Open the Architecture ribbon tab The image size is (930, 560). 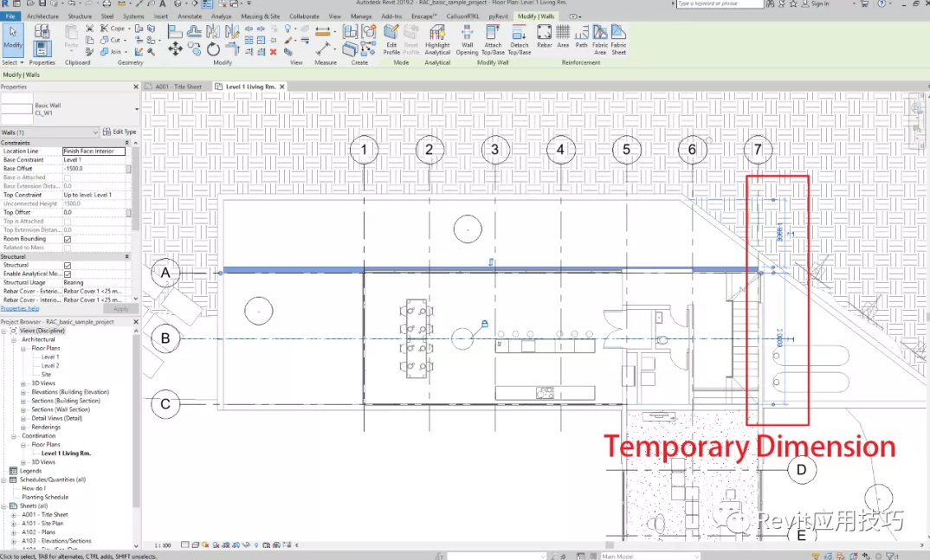[42, 16]
